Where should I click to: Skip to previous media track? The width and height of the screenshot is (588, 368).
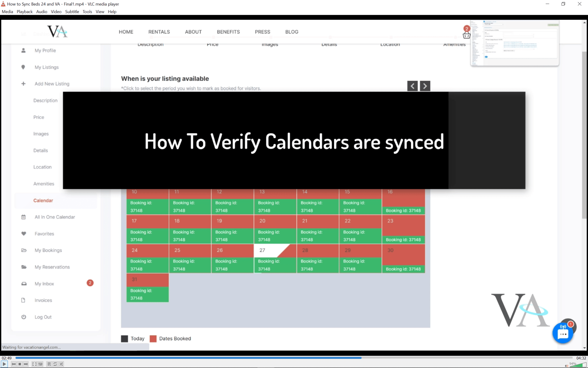coord(13,364)
